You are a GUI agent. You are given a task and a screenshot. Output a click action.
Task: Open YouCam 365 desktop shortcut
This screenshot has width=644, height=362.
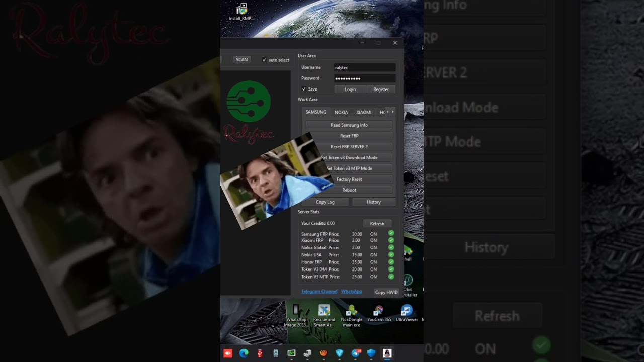pyautogui.click(x=379, y=313)
